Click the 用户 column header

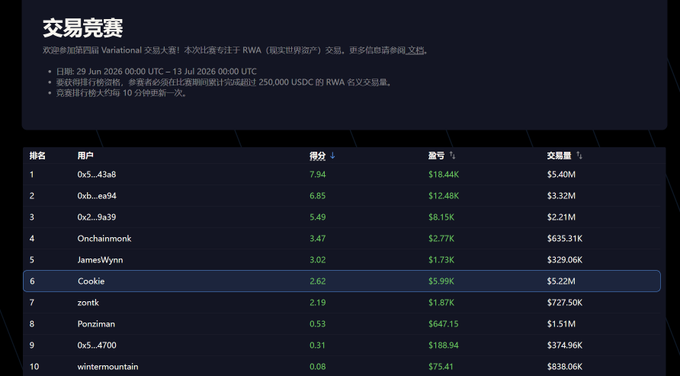[85, 156]
